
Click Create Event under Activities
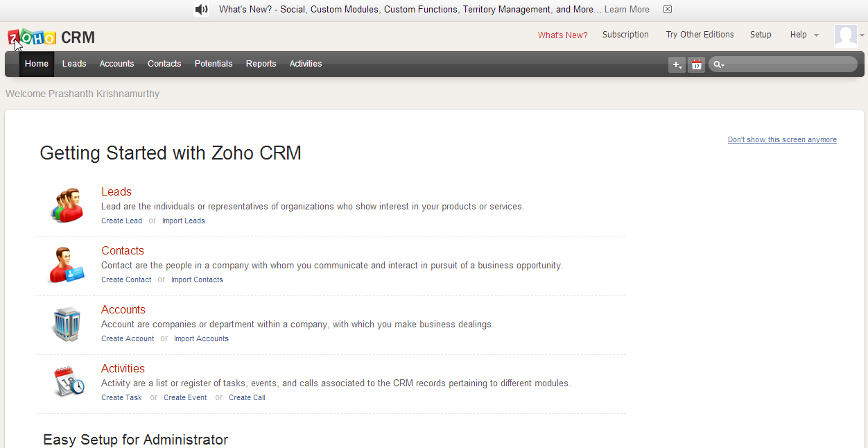[x=185, y=397]
